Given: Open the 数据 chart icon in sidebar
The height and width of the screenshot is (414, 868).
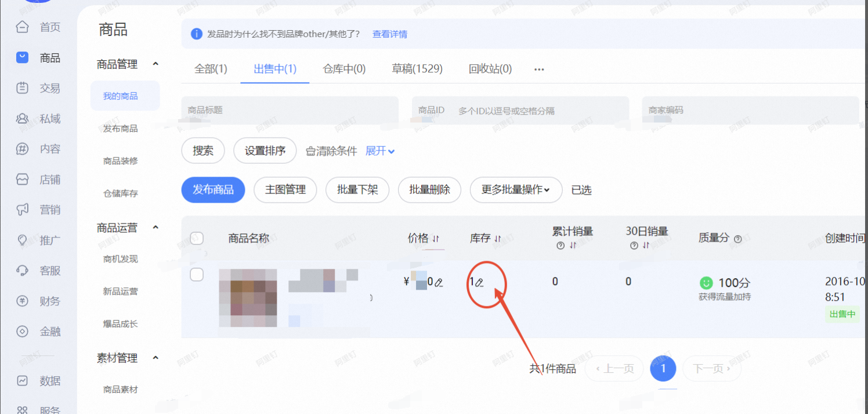Looking at the screenshot, I should [x=22, y=381].
